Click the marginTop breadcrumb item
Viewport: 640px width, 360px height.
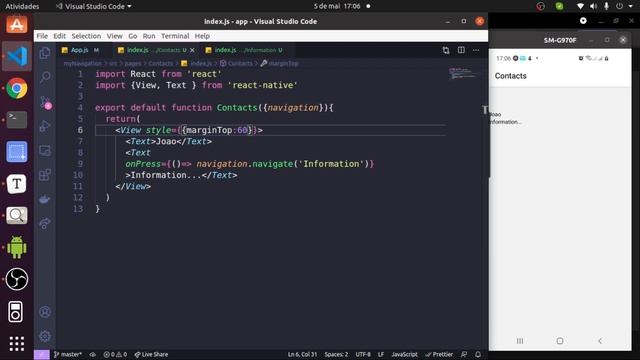click(280, 63)
